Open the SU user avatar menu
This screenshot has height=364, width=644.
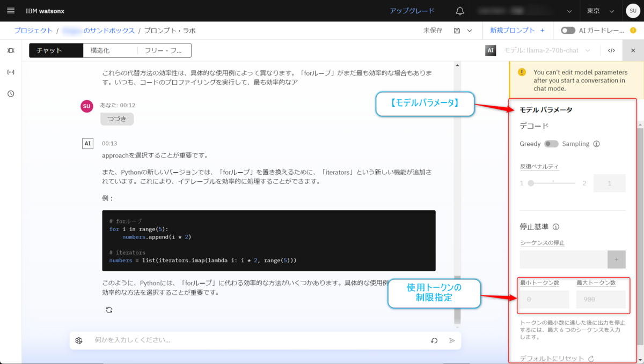point(632,11)
